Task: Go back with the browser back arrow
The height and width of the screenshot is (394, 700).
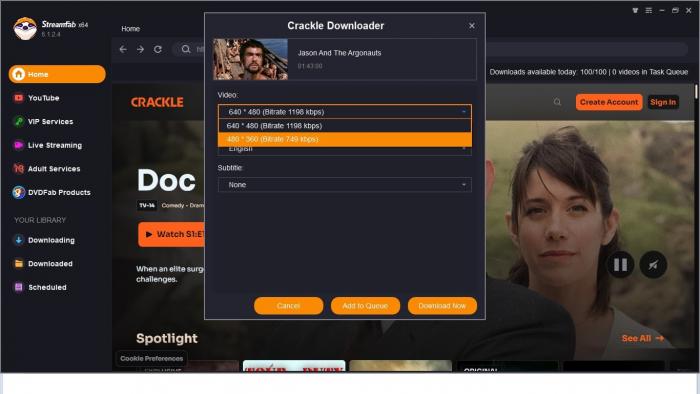Action: tap(123, 49)
